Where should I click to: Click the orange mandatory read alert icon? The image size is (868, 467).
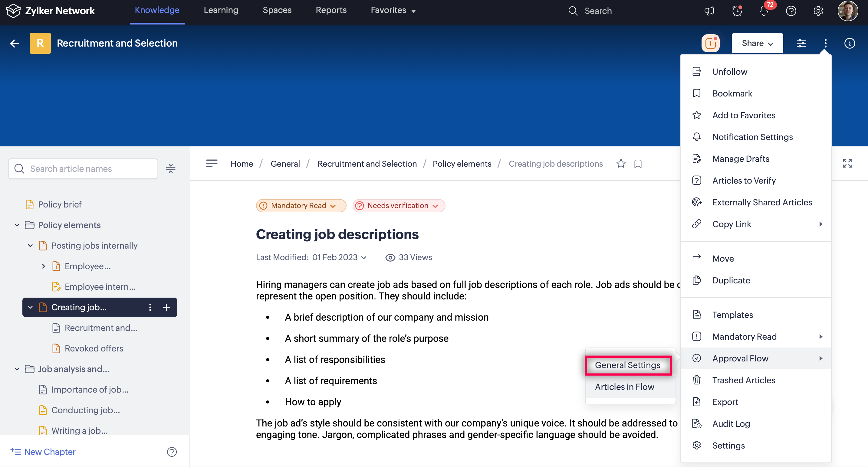tap(710, 43)
